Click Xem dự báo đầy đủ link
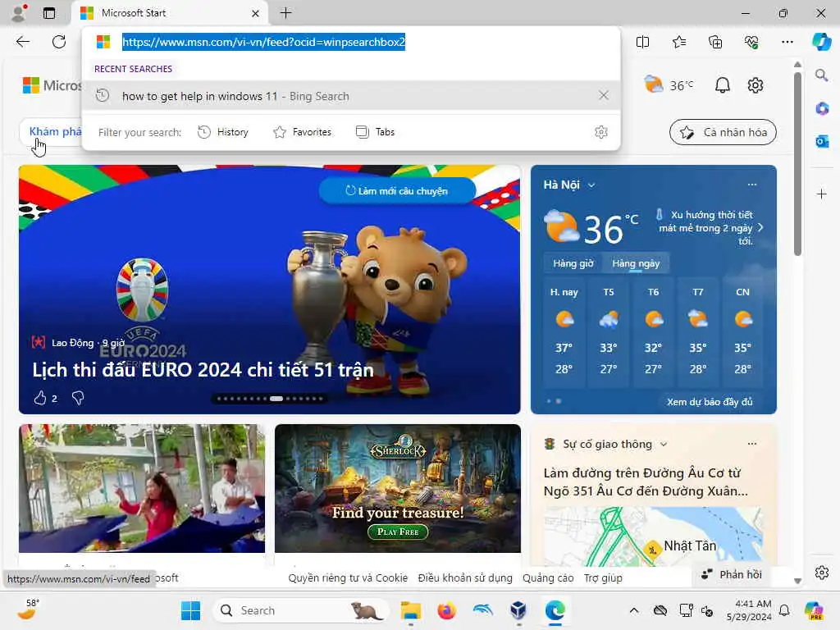 coord(710,402)
